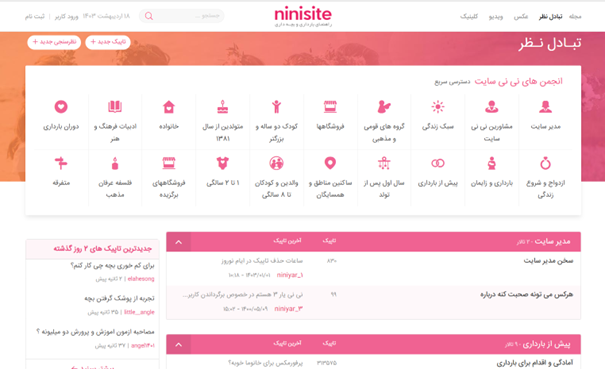
Task: Open topic مصاحبه ازمون اموزش و پرورش
Action: 95,332
